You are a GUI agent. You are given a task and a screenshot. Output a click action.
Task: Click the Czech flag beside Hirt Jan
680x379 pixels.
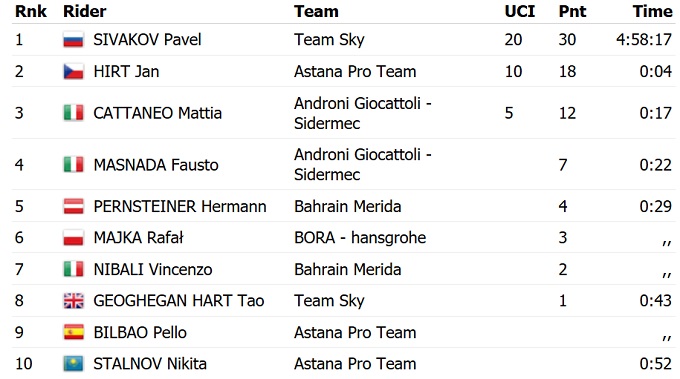(x=73, y=71)
